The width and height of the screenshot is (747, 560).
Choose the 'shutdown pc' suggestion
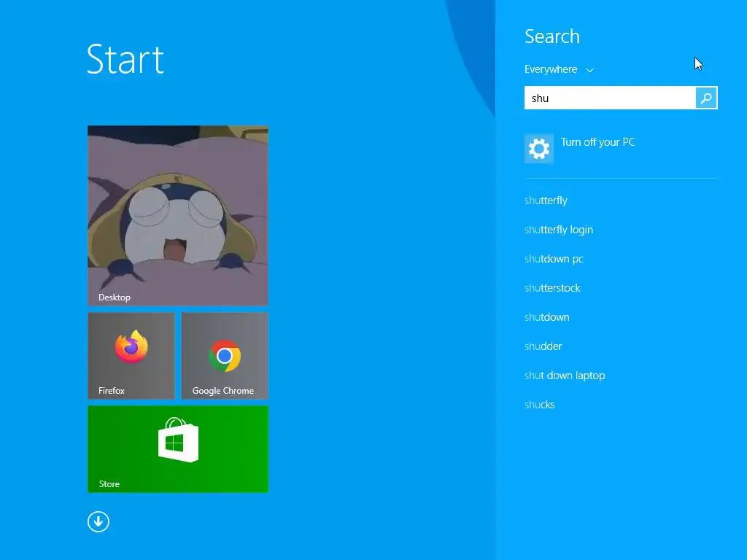(554, 259)
